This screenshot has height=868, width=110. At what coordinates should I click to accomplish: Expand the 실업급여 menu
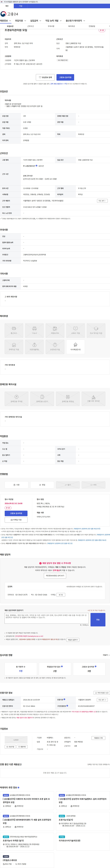[36, 21]
